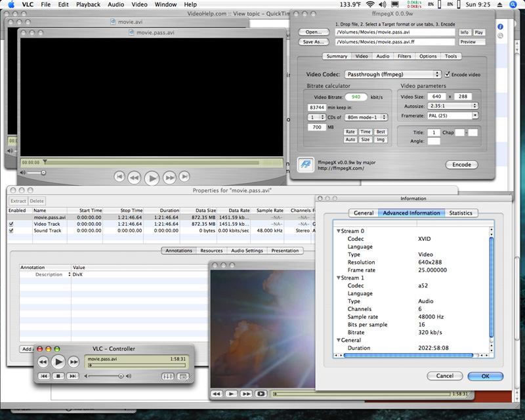The width and height of the screenshot is (525, 420).
Task: Click the volume menu bar icon
Action: 382,5
